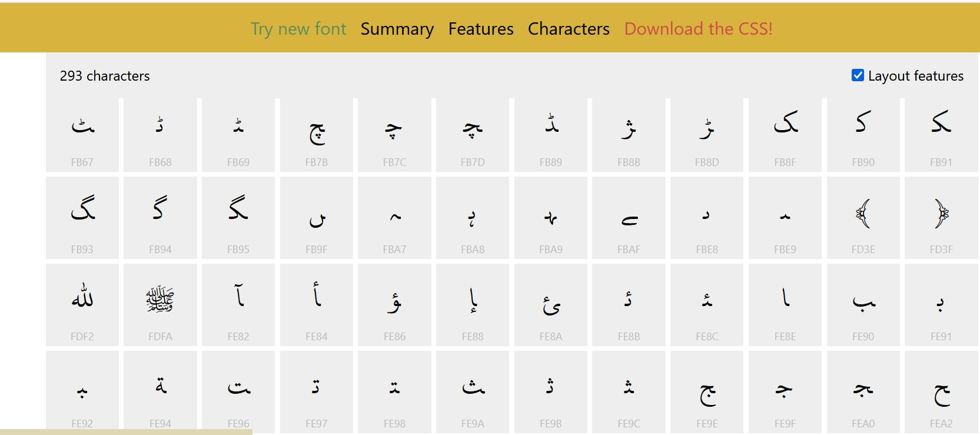The height and width of the screenshot is (435, 980).
Task: Open the Features section
Action: 481,29
